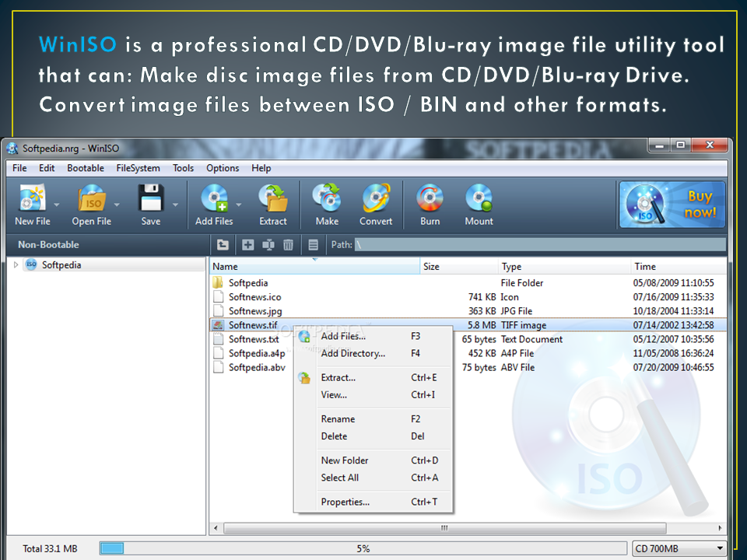This screenshot has width=747, height=560.
Task: Open the Bootable menu
Action: point(86,168)
